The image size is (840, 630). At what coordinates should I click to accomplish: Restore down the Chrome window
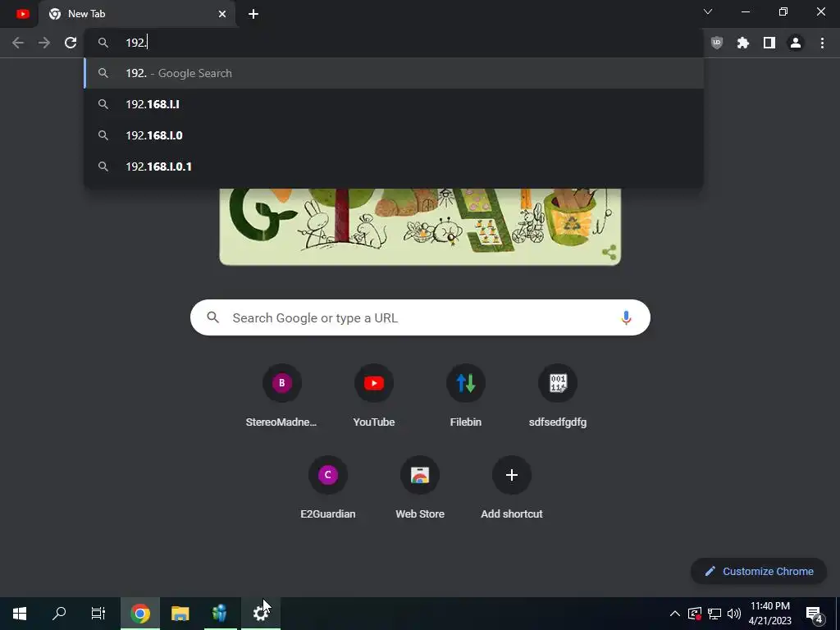click(783, 11)
